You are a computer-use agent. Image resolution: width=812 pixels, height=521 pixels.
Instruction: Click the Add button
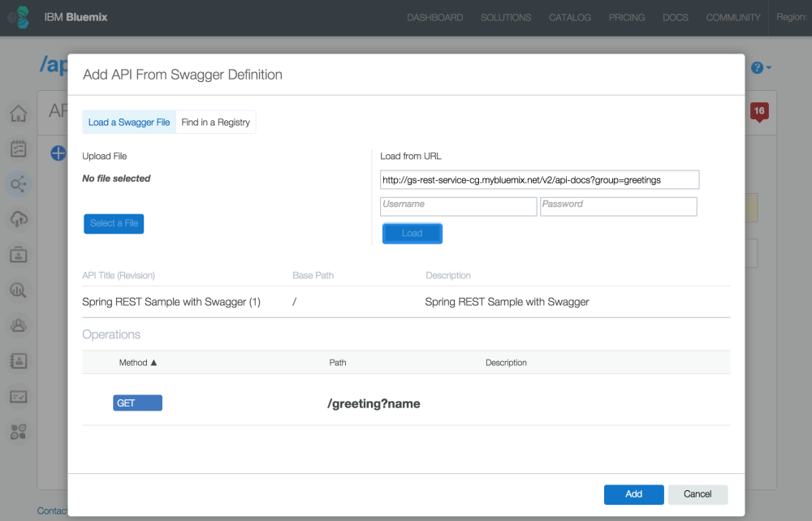(634, 494)
